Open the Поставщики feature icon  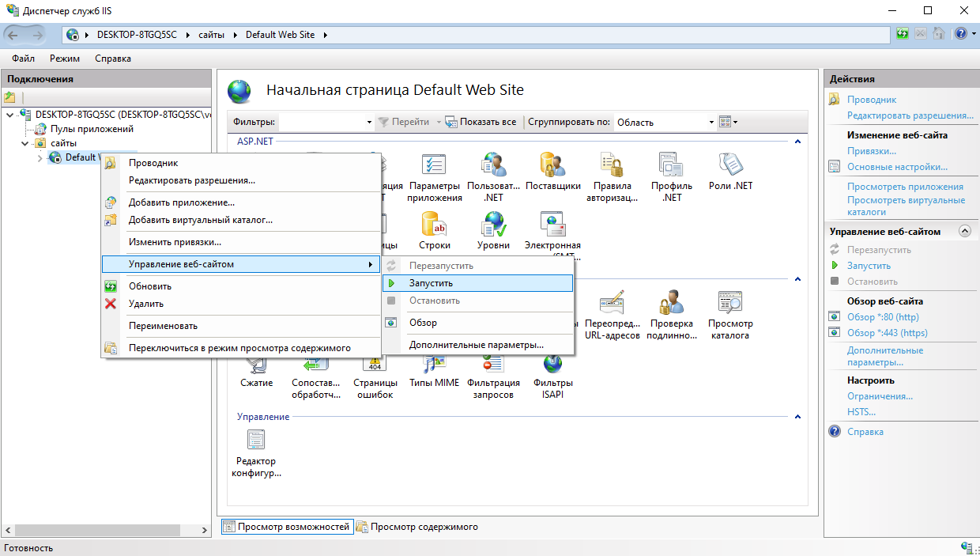(x=552, y=165)
